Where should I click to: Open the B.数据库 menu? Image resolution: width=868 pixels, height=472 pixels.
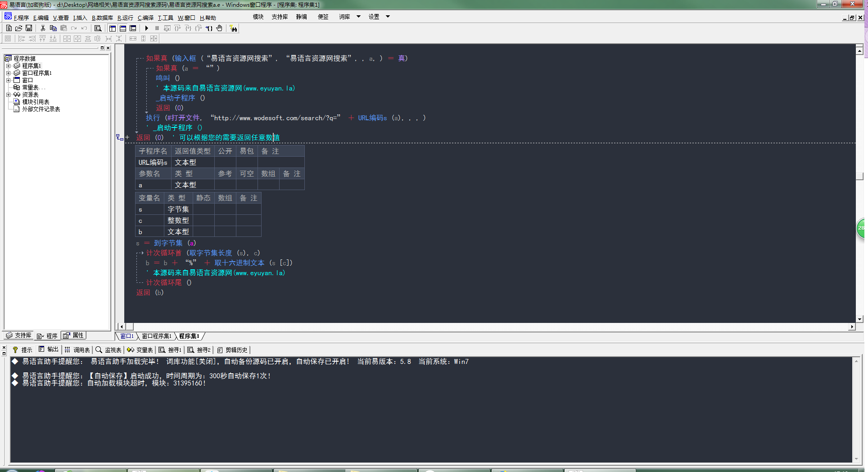102,18
